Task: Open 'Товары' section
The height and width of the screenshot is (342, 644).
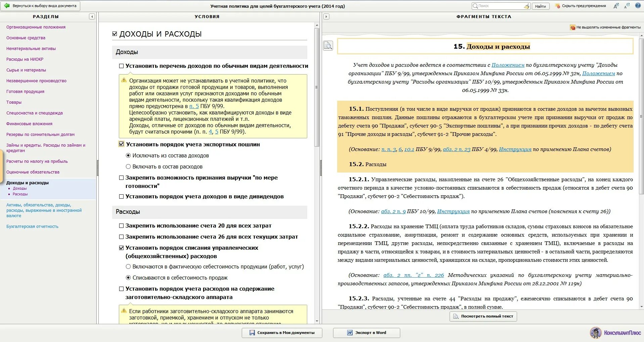Action: (14, 102)
